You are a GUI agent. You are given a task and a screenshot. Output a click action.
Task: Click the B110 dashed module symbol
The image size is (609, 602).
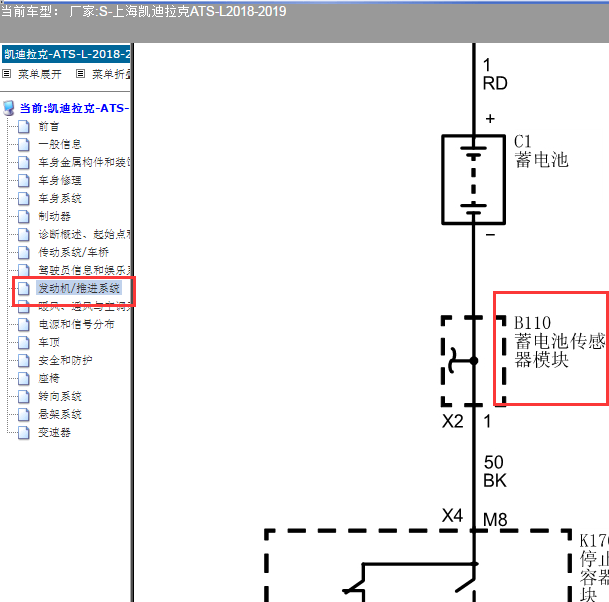click(473, 361)
